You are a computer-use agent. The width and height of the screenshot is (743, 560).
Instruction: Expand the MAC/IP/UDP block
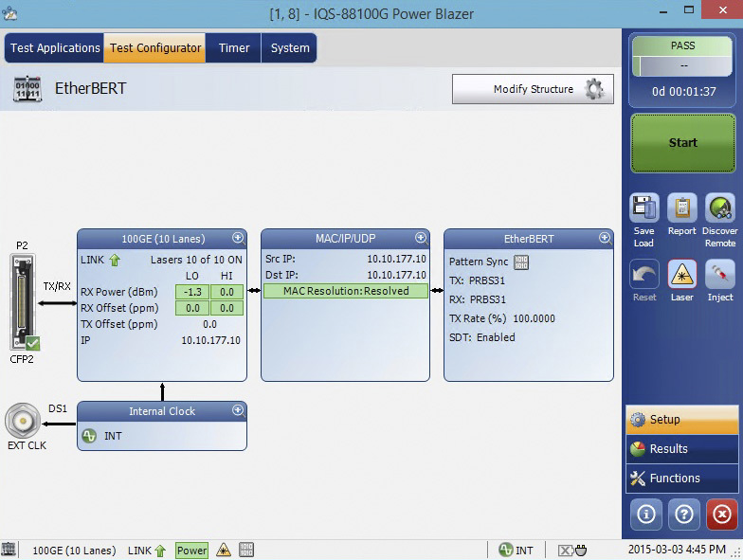pyautogui.click(x=421, y=238)
